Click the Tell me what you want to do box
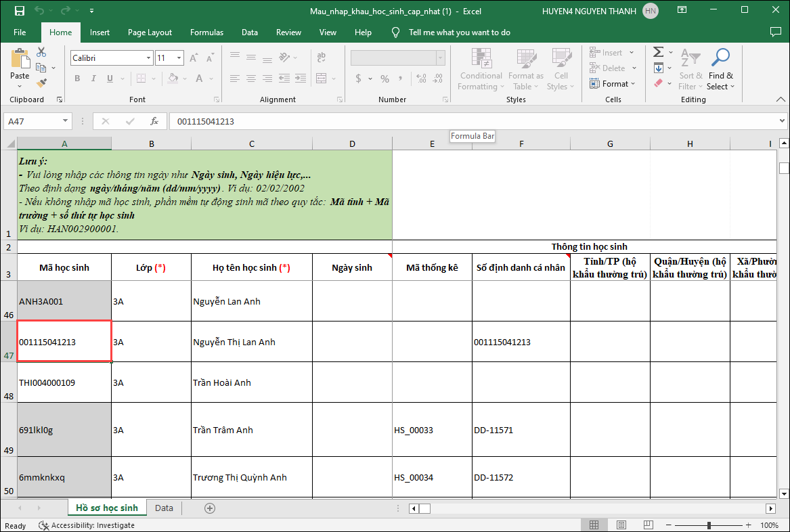This screenshot has height=532, width=790. click(459, 32)
